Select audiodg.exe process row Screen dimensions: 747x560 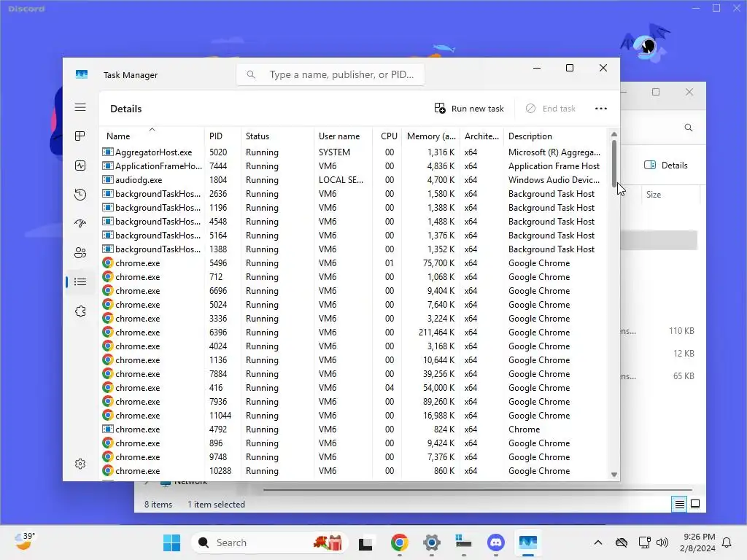coord(354,180)
